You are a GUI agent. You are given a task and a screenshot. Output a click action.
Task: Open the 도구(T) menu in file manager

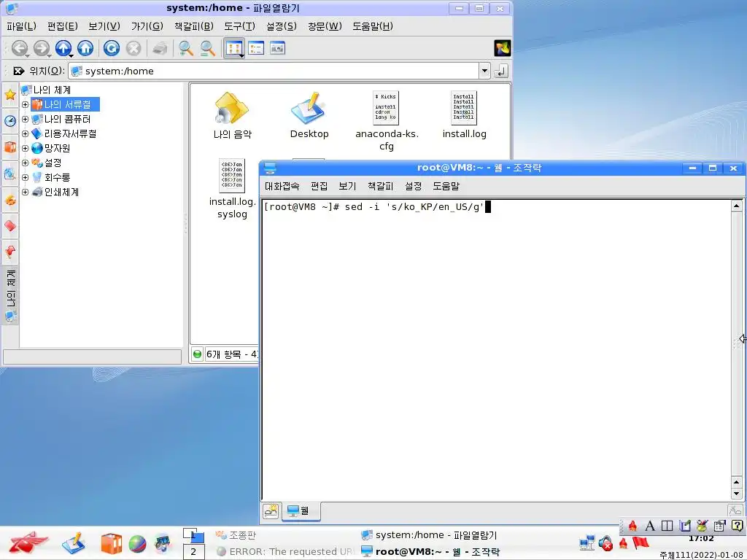tap(239, 26)
